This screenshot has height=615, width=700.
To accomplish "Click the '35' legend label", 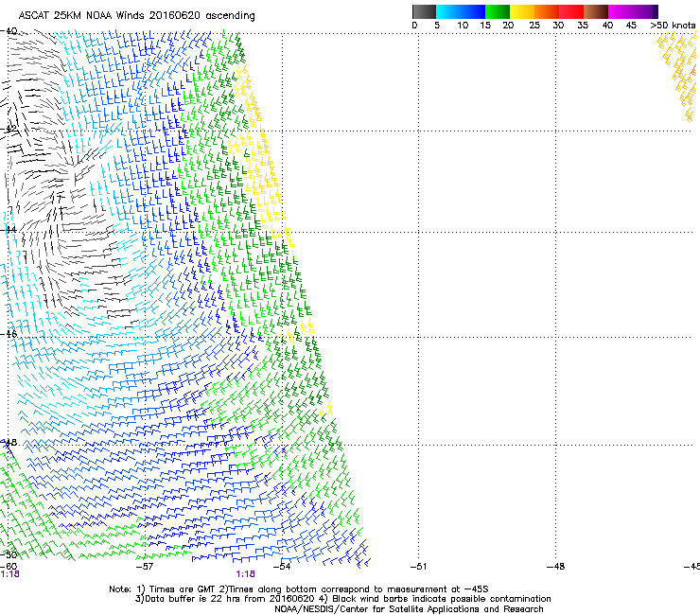I will 583,26.
